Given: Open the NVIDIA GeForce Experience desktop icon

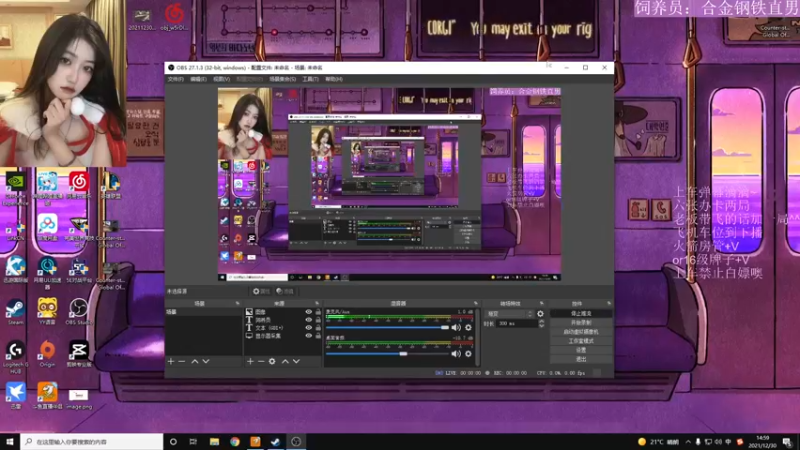Looking at the screenshot, I should tap(15, 188).
